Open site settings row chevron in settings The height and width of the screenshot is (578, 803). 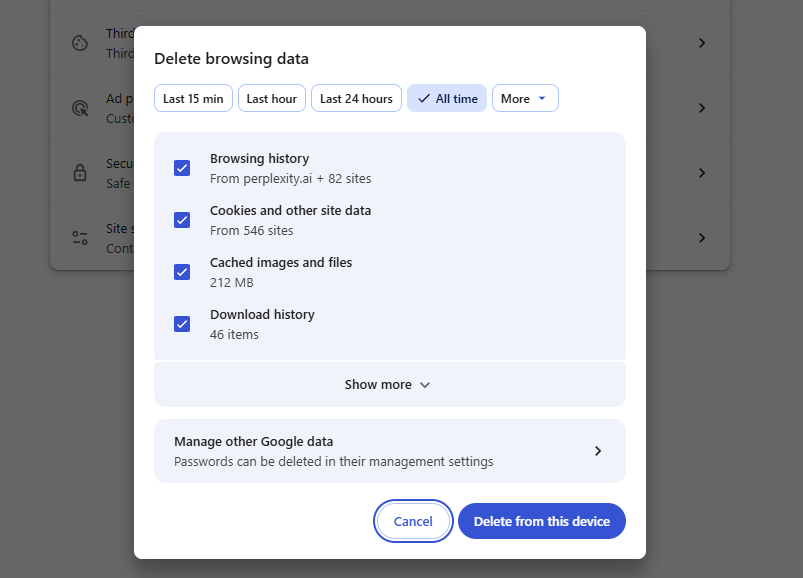702,238
